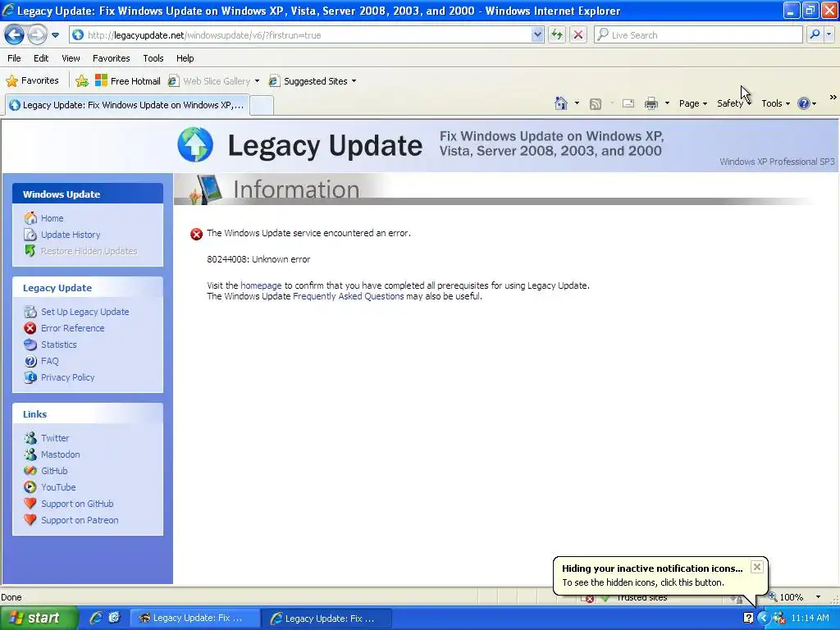This screenshot has width=840, height=630.
Task: Open the Help menu
Action: coord(185,58)
